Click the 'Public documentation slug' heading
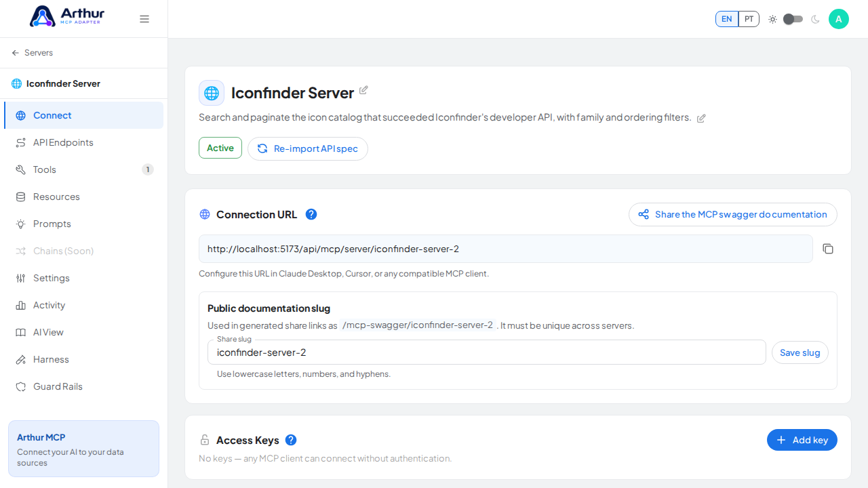Image resolution: width=868 pixels, height=488 pixels. tap(269, 308)
